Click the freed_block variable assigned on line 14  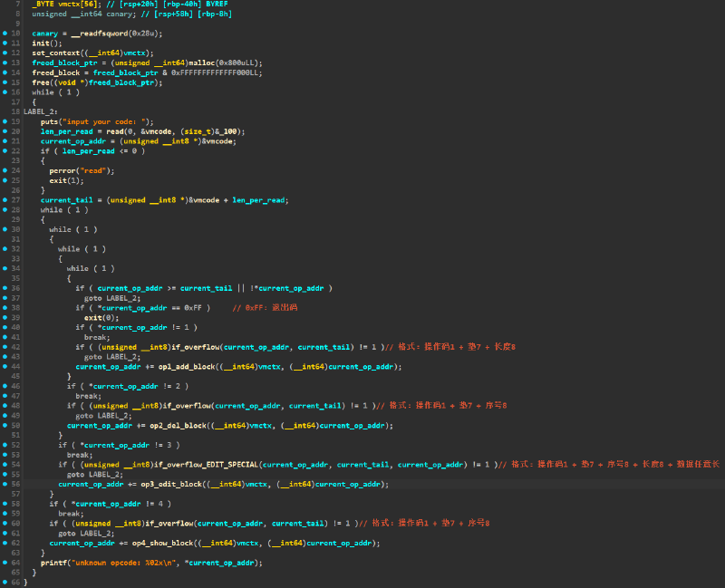tap(56, 72)
